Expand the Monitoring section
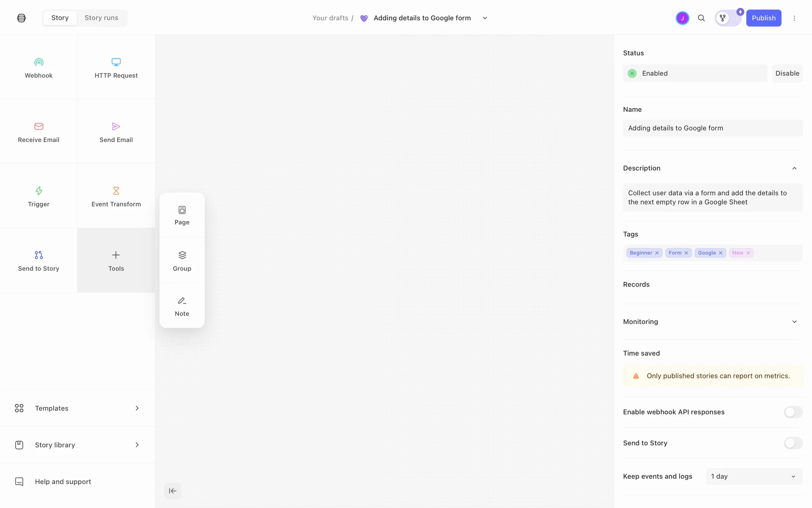The width and height of the screenshot is (812, 508). point(794,322)
